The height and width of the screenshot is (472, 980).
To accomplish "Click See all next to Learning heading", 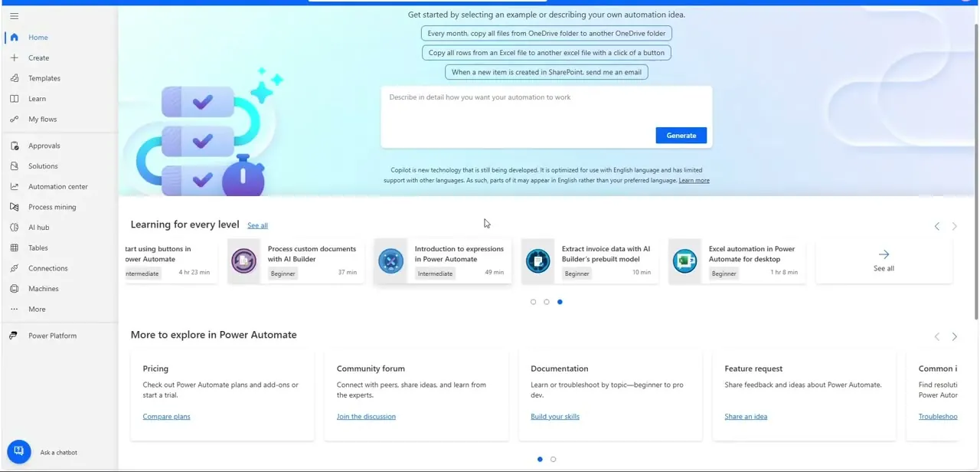I will click(257, 225).
